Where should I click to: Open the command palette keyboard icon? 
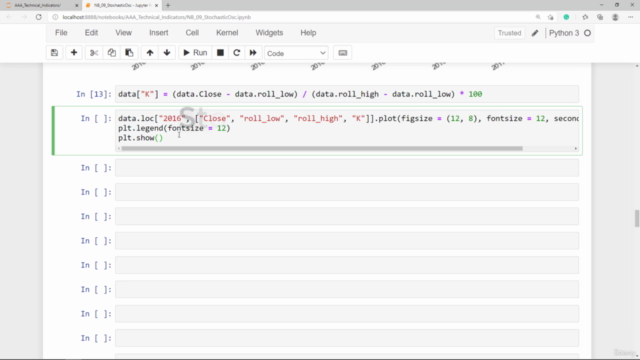(342, 53)
